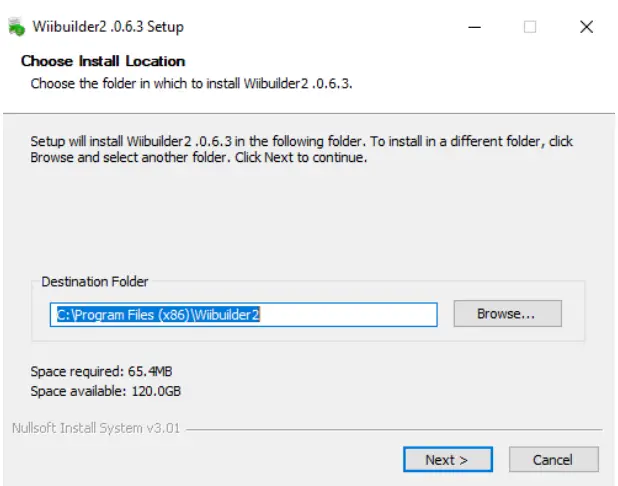Image resolution: width=618 pixels, height=486 pixels.
Task: Click the "Setup will install" instruction paragraph
Action: 300,149
